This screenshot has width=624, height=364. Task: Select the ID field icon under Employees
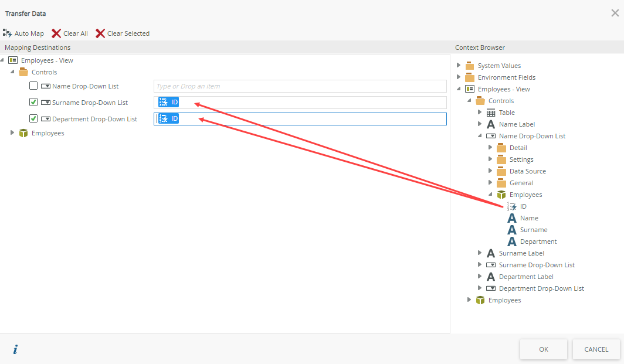click(512, 206)
